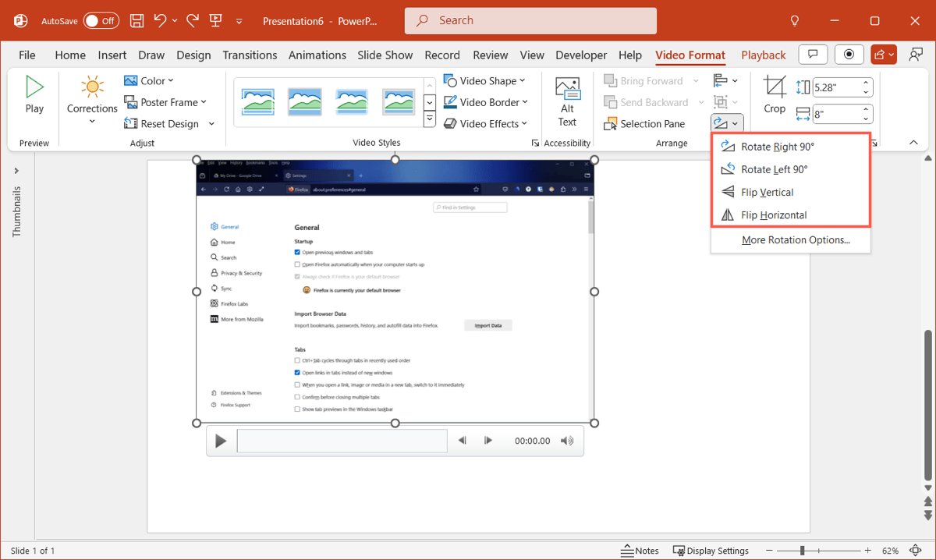Open the Selection Pane

pos(644,124)
